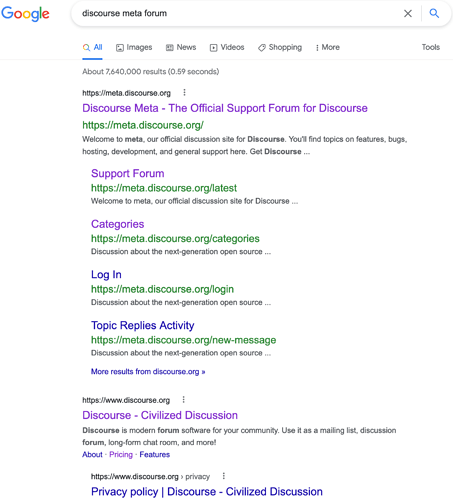This screenshot has height=500, width=453.
Task: Click https://meta.discourse.org/login URL
Action: coord(162,289)
